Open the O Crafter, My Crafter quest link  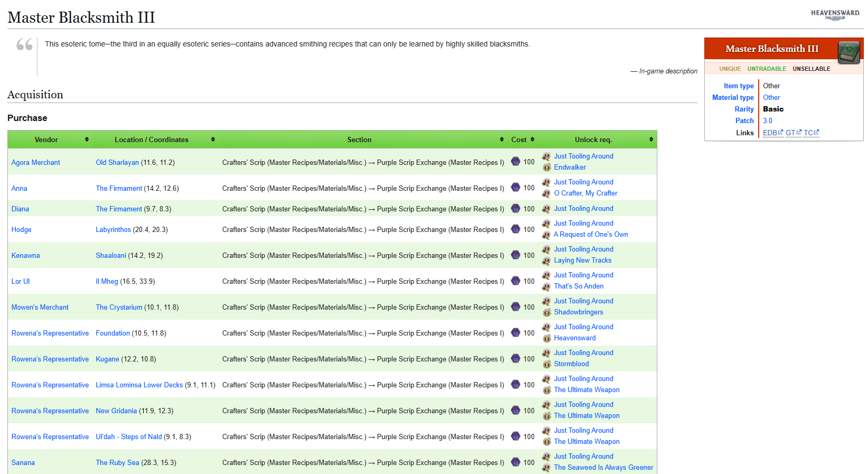pos(586,193)
